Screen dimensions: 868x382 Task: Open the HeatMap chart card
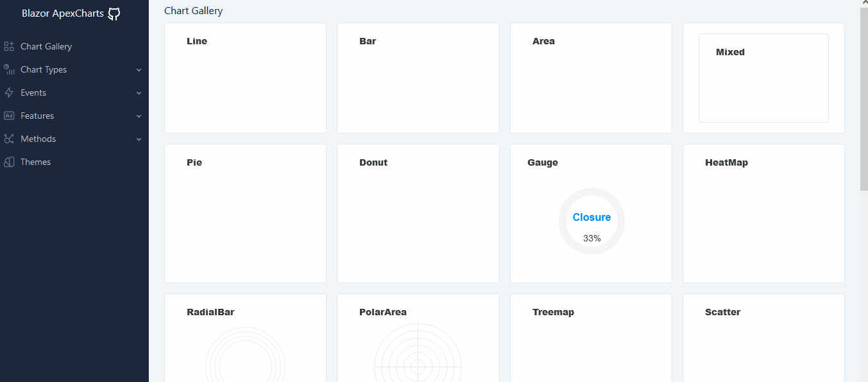(763, 213)
